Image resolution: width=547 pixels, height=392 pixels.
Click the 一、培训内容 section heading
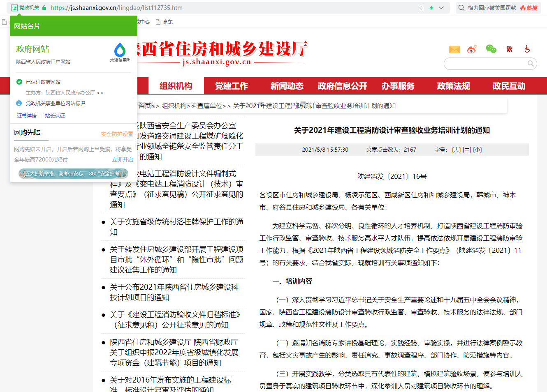click(292, 281)
